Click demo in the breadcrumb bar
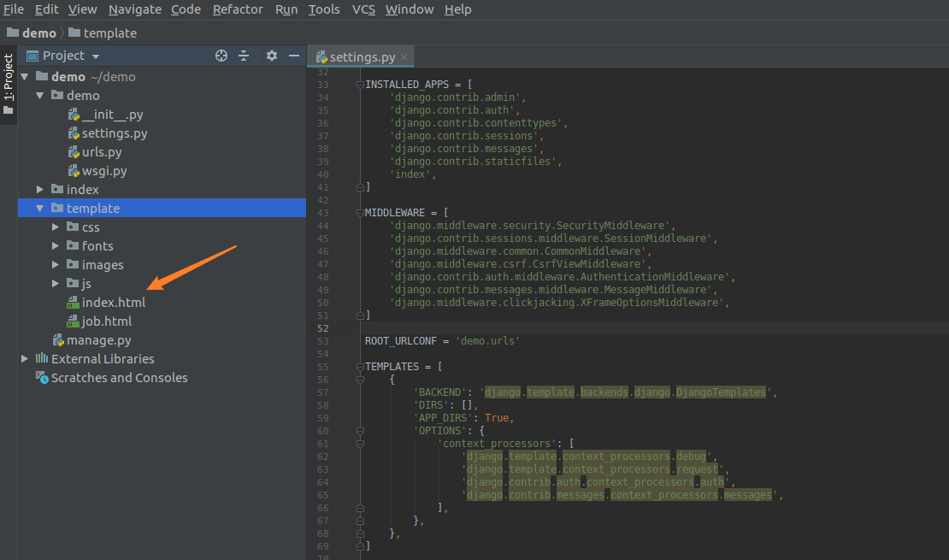Image resolution: width=949 pixels, height=560 pixels. point(39,32)
